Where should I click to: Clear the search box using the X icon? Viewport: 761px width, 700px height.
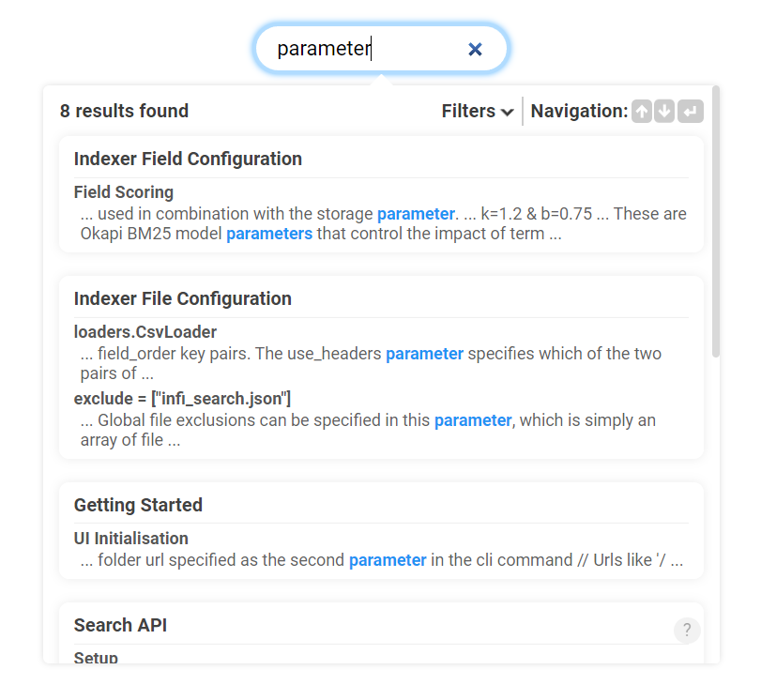(475, 49)
